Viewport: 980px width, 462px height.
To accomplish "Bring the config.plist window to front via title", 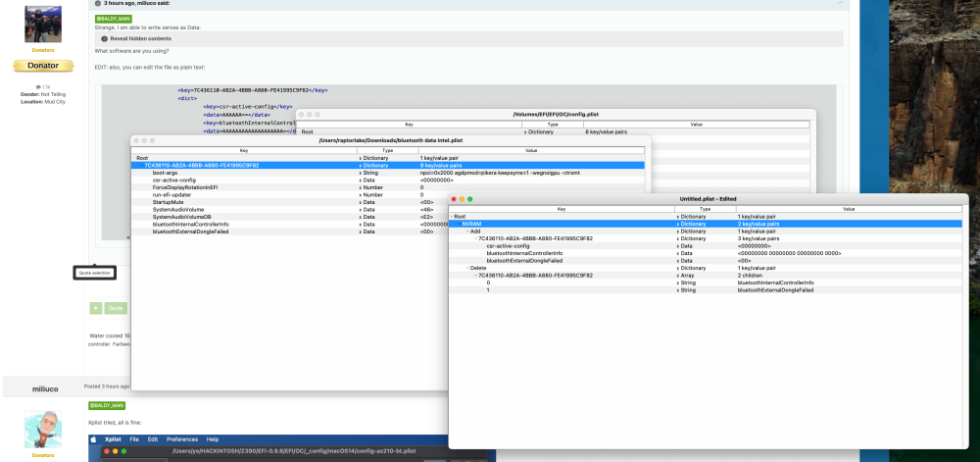I will click(556, 115).
